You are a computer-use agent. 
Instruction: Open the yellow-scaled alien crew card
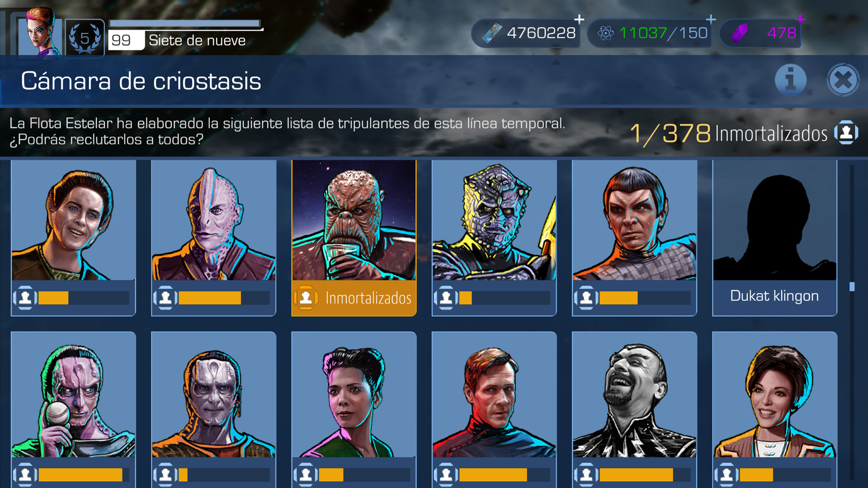click(x=494, y=238)
